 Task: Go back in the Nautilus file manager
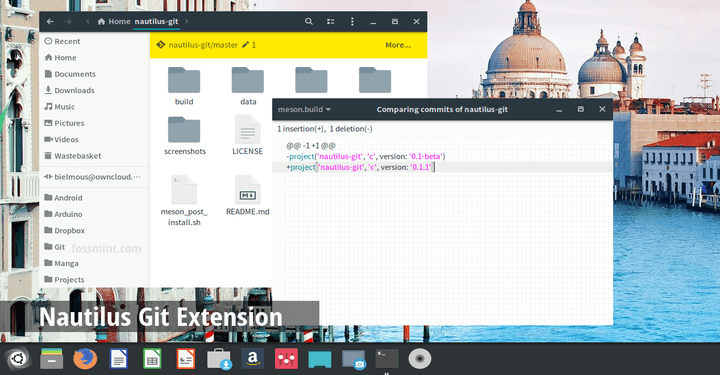pos(50,22)
